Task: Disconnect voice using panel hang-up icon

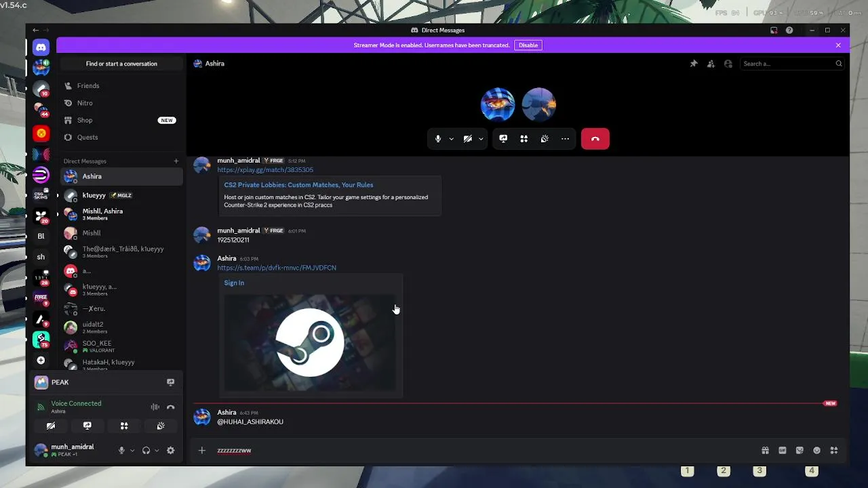Action: click(170, 407)
